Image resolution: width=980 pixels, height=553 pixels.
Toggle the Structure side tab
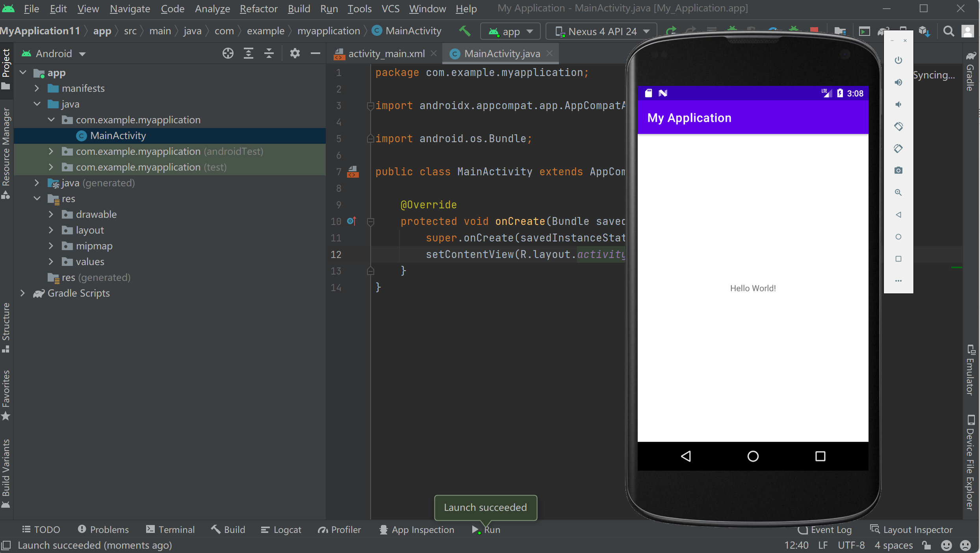point(6,327)
